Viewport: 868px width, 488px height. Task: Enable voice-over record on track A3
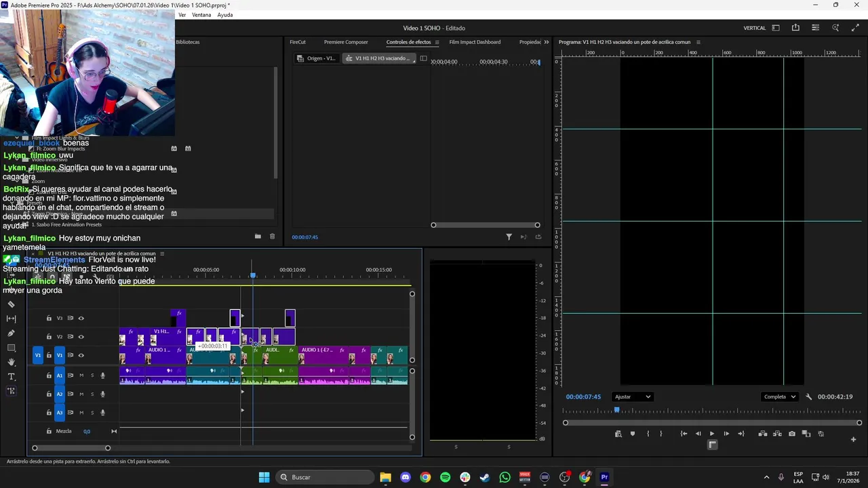point(103,413)
